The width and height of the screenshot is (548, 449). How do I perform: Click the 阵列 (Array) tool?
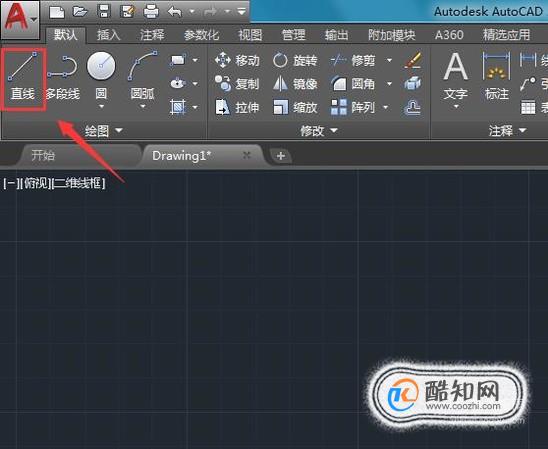coord(353,107)
